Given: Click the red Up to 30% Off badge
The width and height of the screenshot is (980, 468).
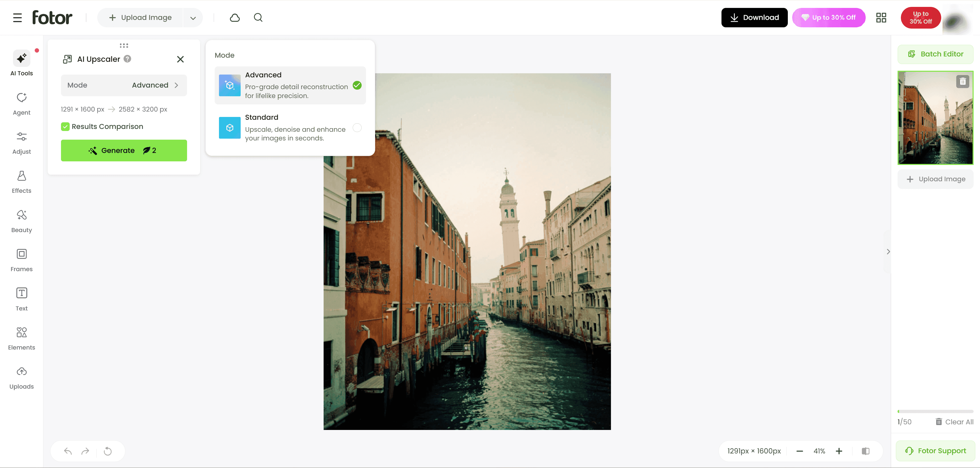Looking at the screenshot, I should 921,18.
